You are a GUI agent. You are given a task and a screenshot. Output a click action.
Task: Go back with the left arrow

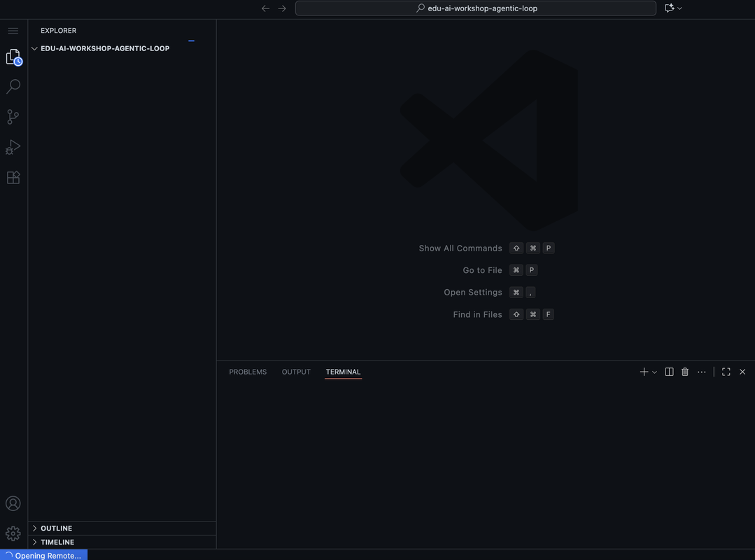click(265, 8)
